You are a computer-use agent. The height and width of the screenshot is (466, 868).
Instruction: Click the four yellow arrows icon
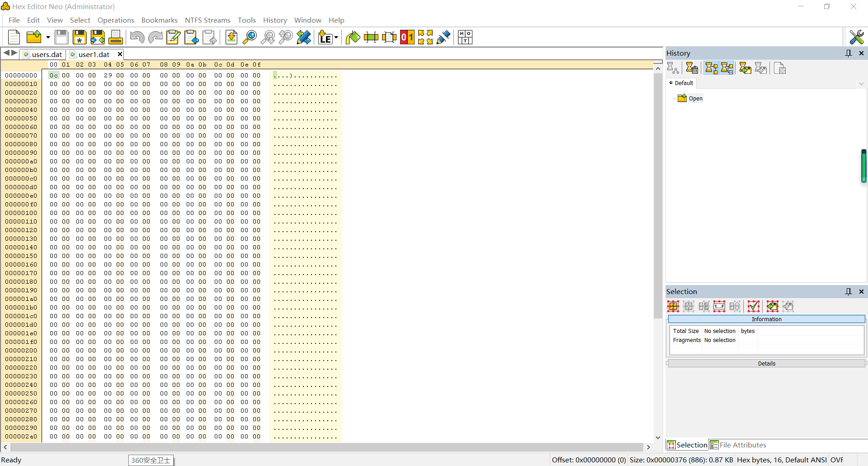click(x=425, y=37)
